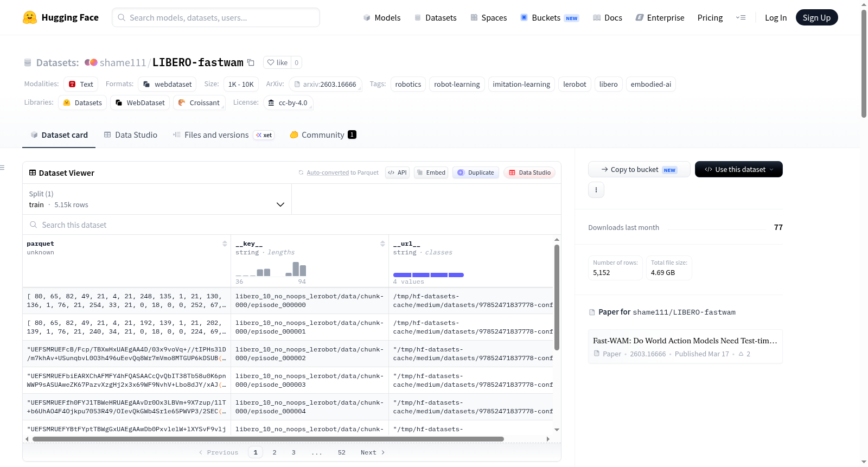Jump to page 52 of the viewer
The height and width of the screenshot is (467, 868).
pos(342,452)
